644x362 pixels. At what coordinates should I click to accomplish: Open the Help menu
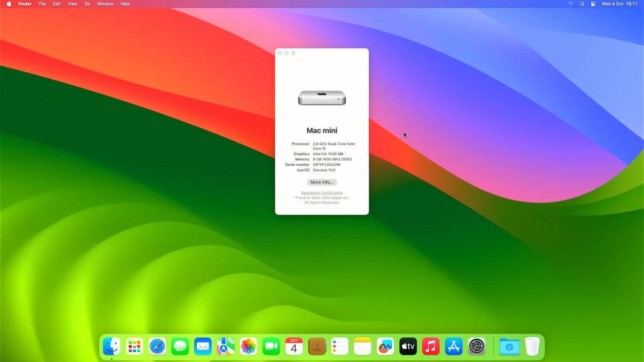[125, 4]
